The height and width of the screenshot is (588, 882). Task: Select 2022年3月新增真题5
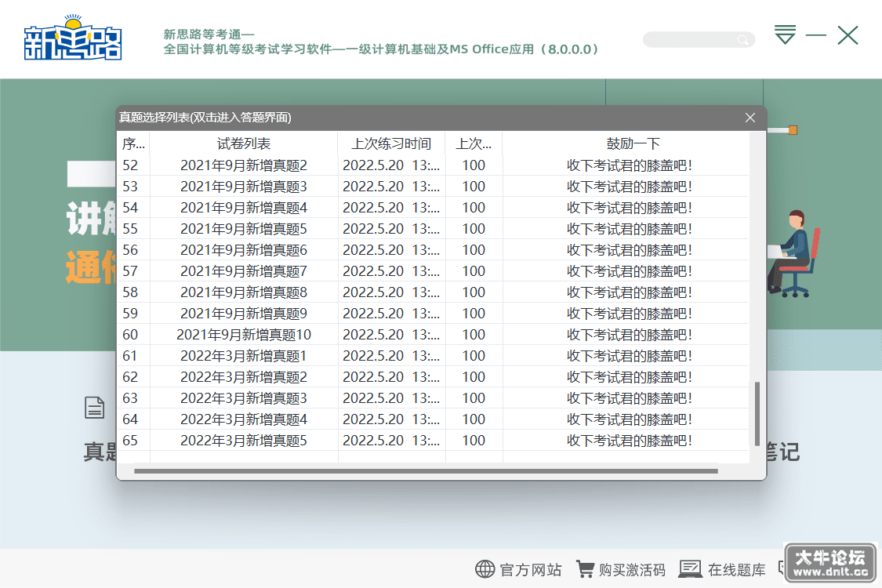pyautogui.click(x=244, y=441)
